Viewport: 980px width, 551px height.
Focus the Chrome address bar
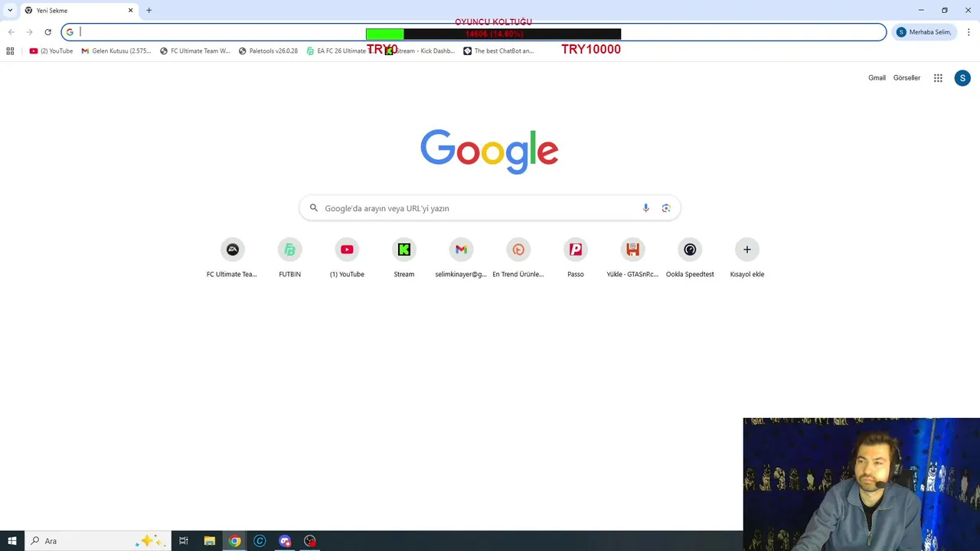click(x=473, y=32)
